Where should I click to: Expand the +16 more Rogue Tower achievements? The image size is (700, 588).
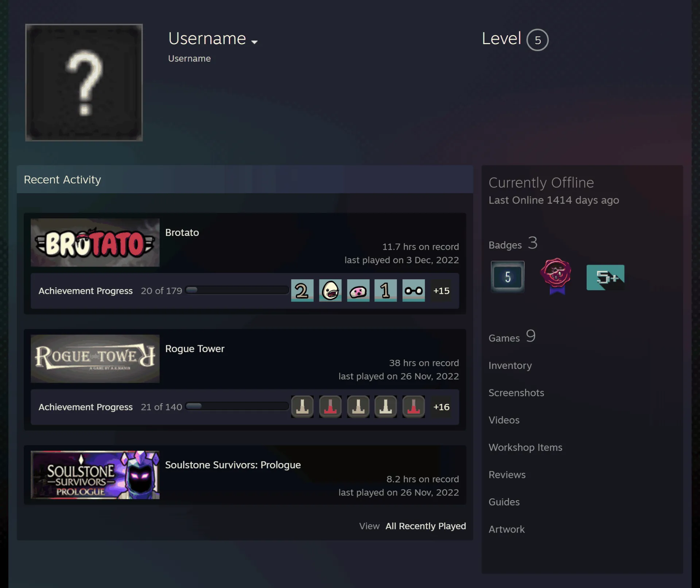click(x=441, y=407)
